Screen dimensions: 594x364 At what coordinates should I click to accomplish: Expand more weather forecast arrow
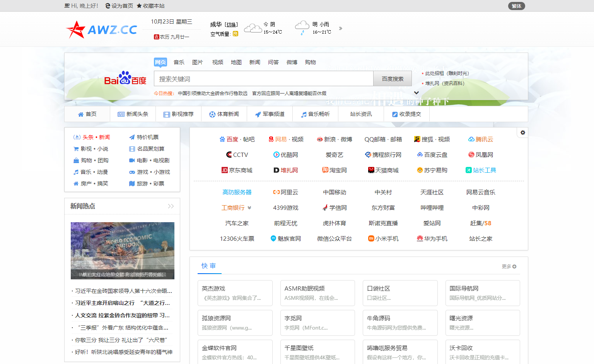[x=341, y=28]
